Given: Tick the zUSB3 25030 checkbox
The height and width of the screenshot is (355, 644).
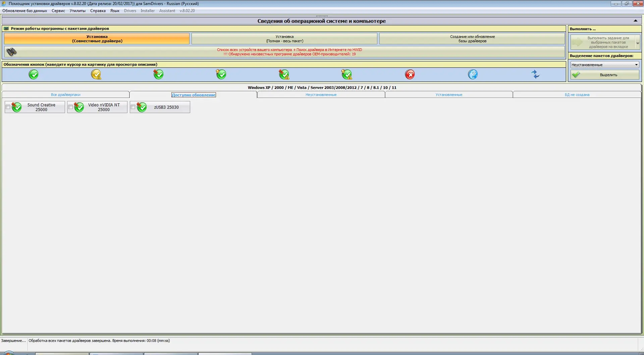Looking at the screenshot, I should click(133, 107).
